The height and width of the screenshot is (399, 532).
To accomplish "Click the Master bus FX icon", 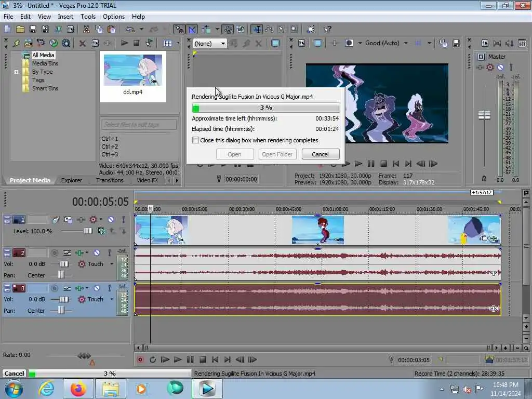I will pyautogui.click(x=480, y=67).
